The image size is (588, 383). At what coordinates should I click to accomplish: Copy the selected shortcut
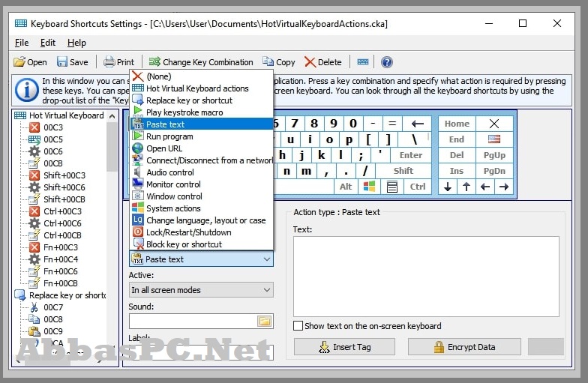[x=279, y=61]
